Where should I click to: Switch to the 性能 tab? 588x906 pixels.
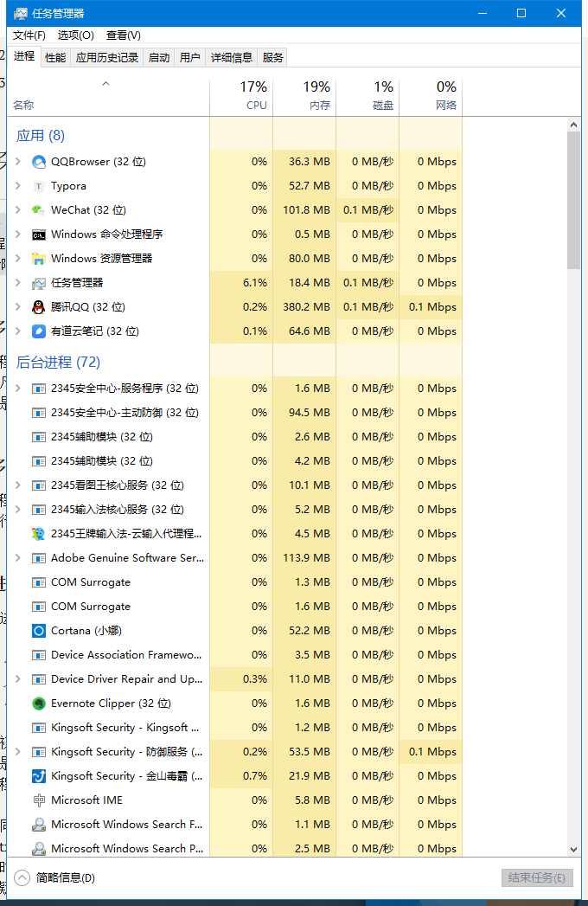click(55, 58)
